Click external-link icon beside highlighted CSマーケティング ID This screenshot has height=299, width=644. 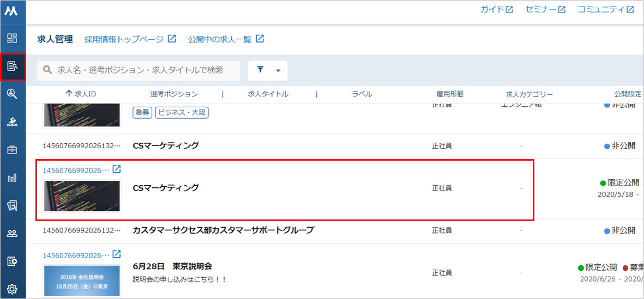pyautogui.click(x=117, y=169)
